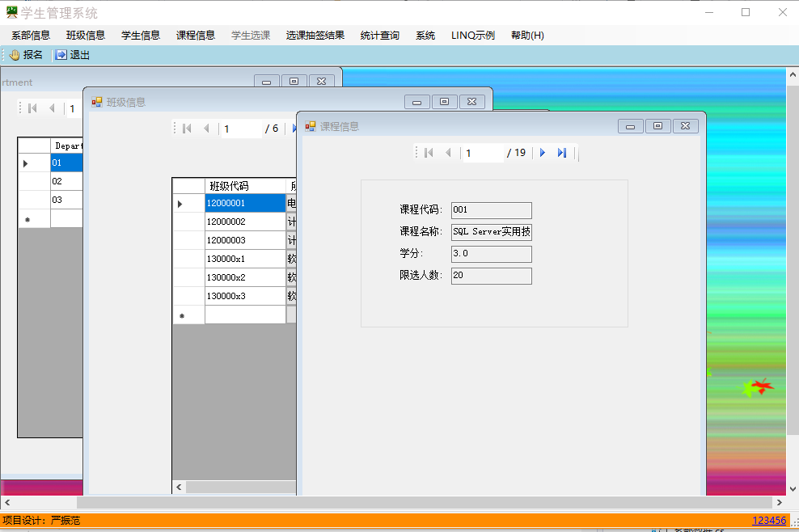Move to first record in 班级信息 navigator
This screenshot has width=799, height=532.
(187, 129)
